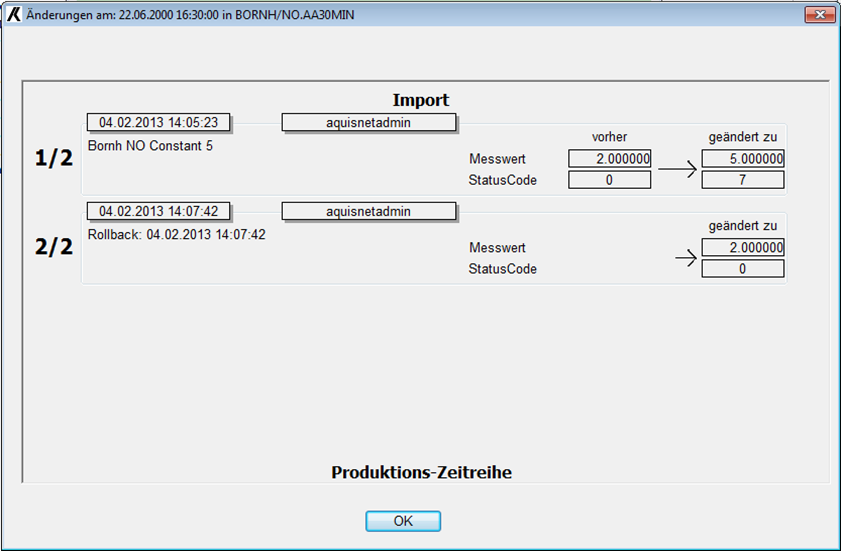Click the Messwert field in the Rollback entry
Screen dimensions: 841x551
tap(742, 247)
